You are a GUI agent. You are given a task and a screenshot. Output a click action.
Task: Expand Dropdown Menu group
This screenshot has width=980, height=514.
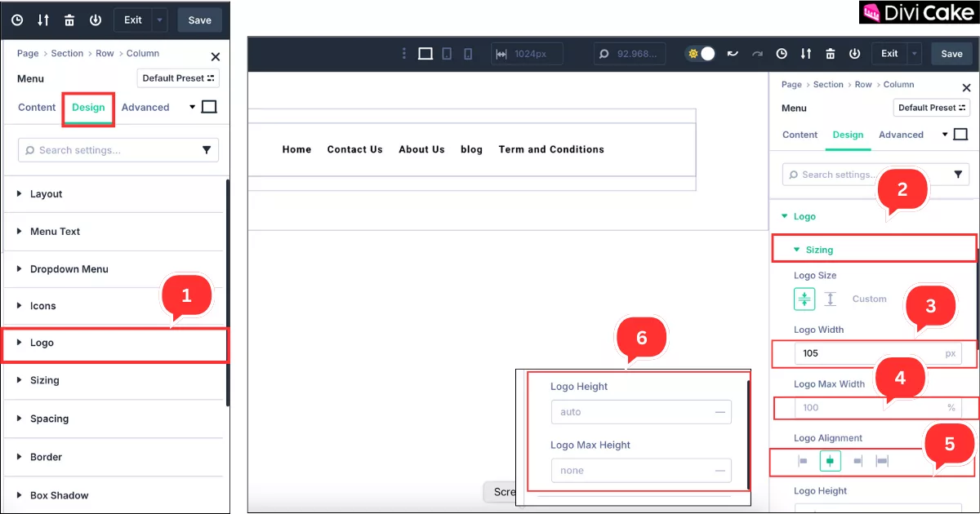(x=114, y=269)
